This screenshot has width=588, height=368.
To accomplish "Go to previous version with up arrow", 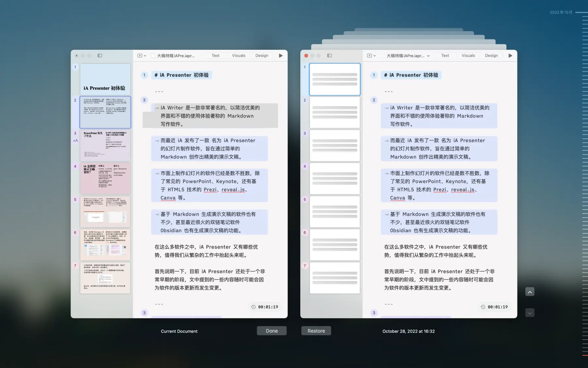I will pyautogui.click(x=530, y=292).
